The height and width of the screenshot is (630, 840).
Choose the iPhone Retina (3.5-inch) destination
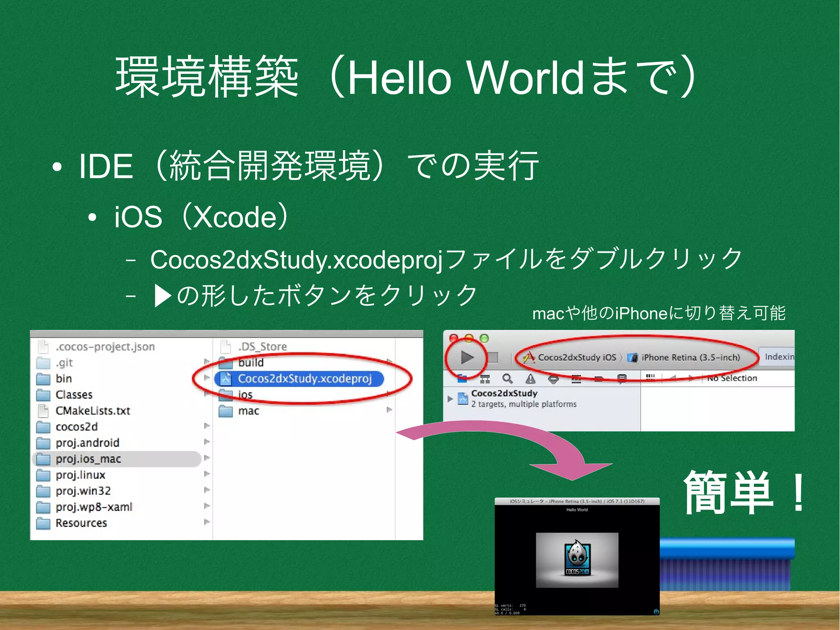(684, 357)
